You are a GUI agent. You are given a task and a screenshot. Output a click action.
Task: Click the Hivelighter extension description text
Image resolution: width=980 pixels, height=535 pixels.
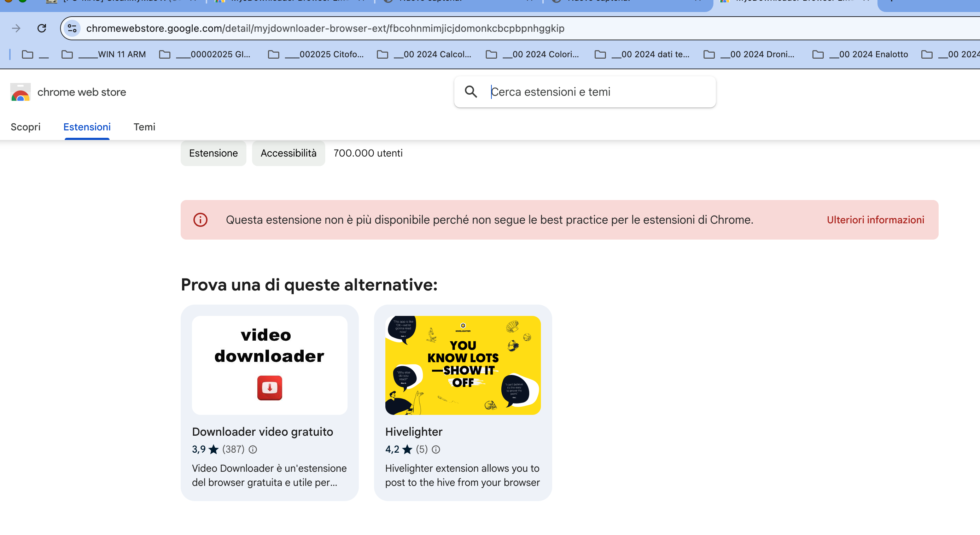pyautogui.click(x=462, y=475)
